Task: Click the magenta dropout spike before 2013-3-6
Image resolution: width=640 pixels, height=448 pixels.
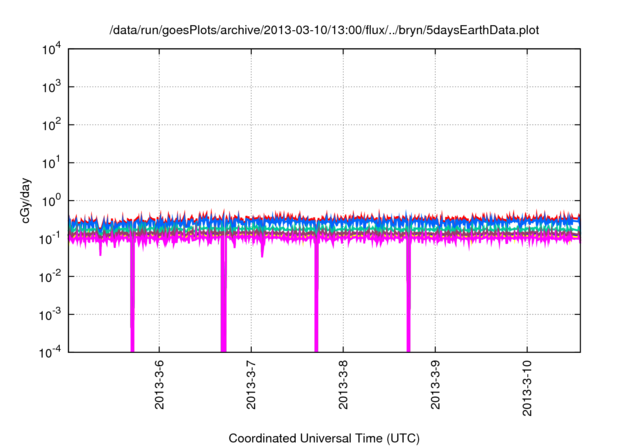Action: [132, 298]
